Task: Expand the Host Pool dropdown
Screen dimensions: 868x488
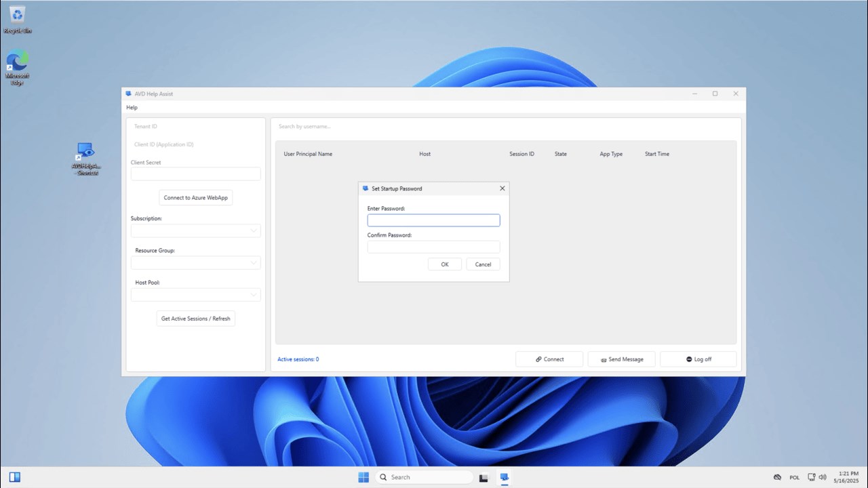Action: click(195, 295)
